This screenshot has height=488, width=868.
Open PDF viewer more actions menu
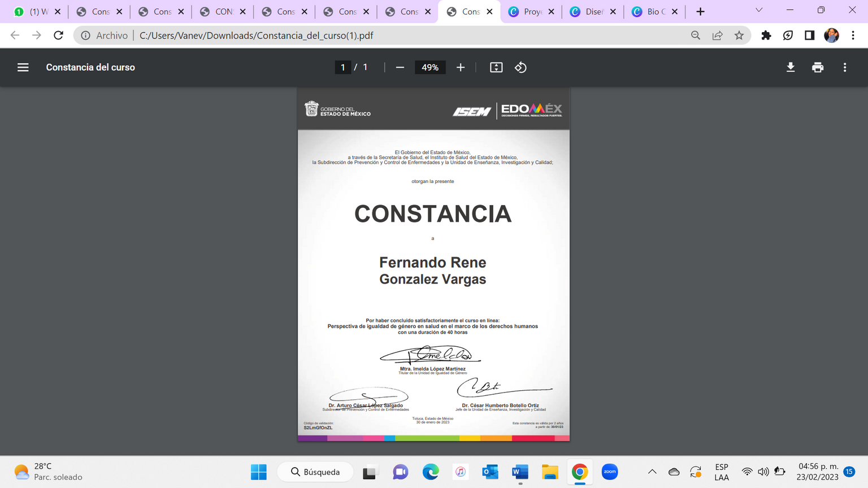point(845,67)
